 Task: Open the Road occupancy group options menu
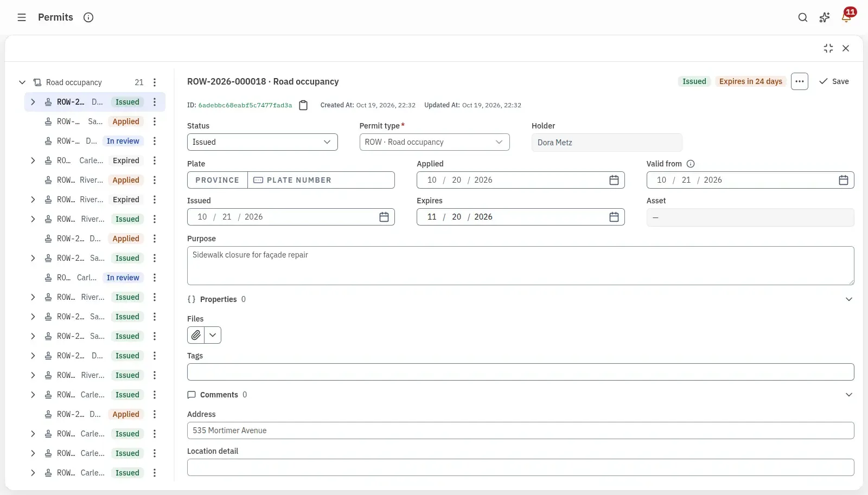tap(155, 82)
